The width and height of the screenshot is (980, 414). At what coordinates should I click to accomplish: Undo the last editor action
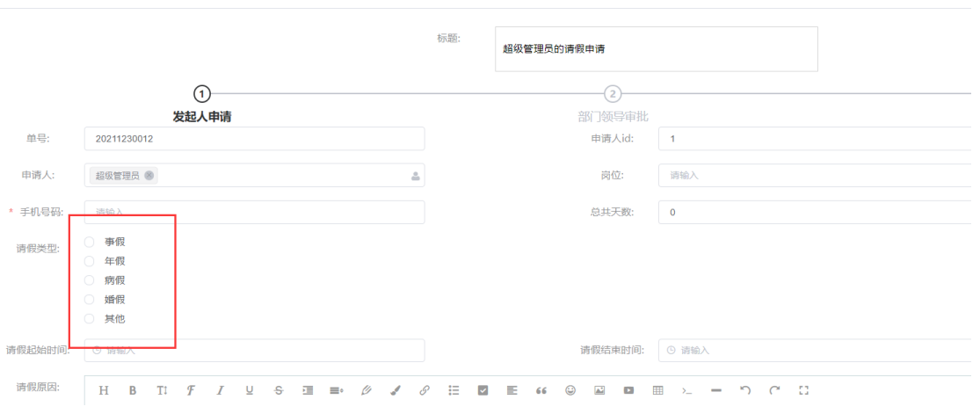click(x=745, y=390)
